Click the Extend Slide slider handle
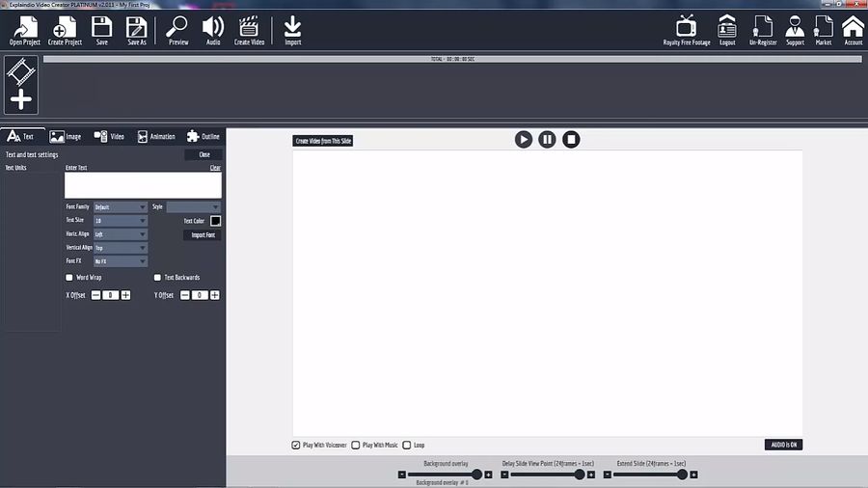This screenshot has height=488, width=868. coord(682,474)
